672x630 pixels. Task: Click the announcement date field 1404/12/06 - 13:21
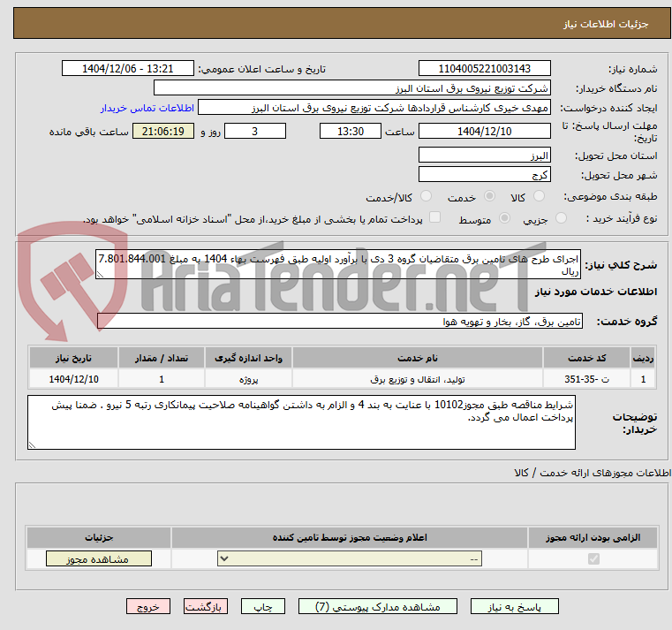(128, 69)
